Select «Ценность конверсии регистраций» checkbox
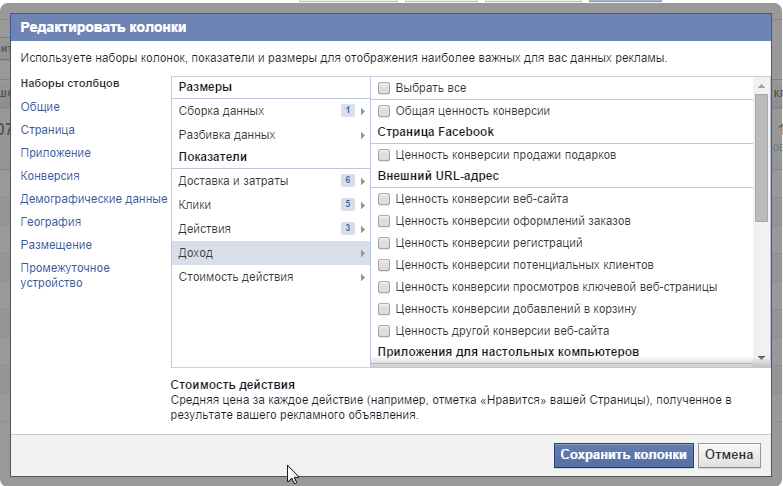 [x=384, y=243]
